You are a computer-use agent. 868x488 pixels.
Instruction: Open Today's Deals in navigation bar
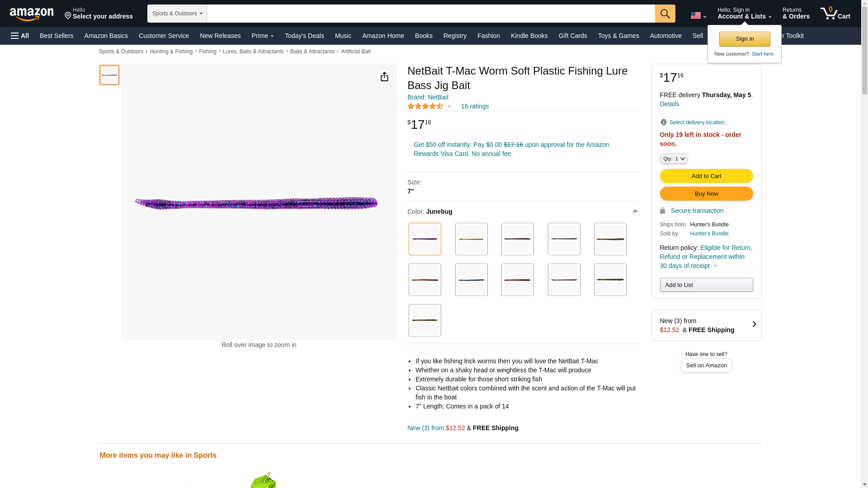[304, 36]
